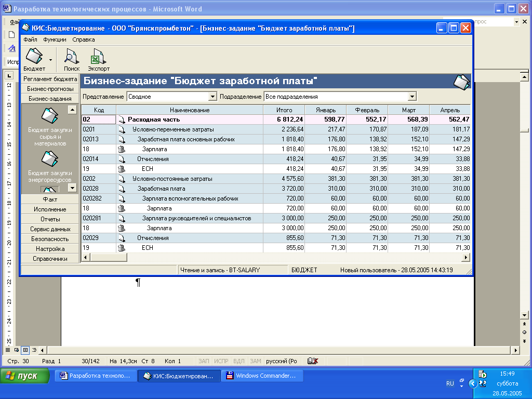
Task: Click the notebook icon in the title banner
Action: (x=461, y=82)
